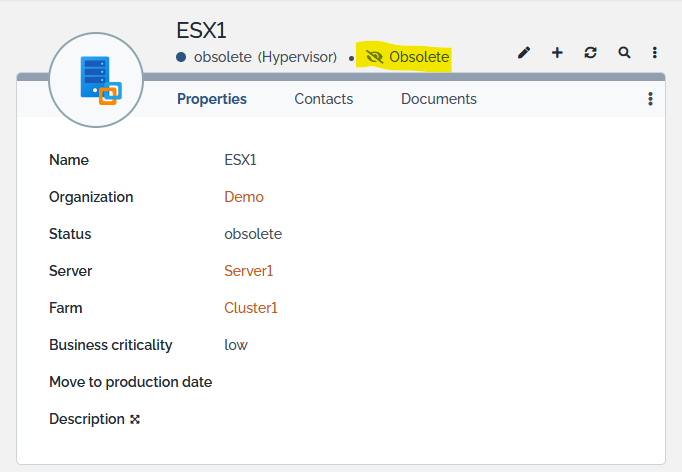Refresh the ESX1 object with the reload icon

[591, 53]
